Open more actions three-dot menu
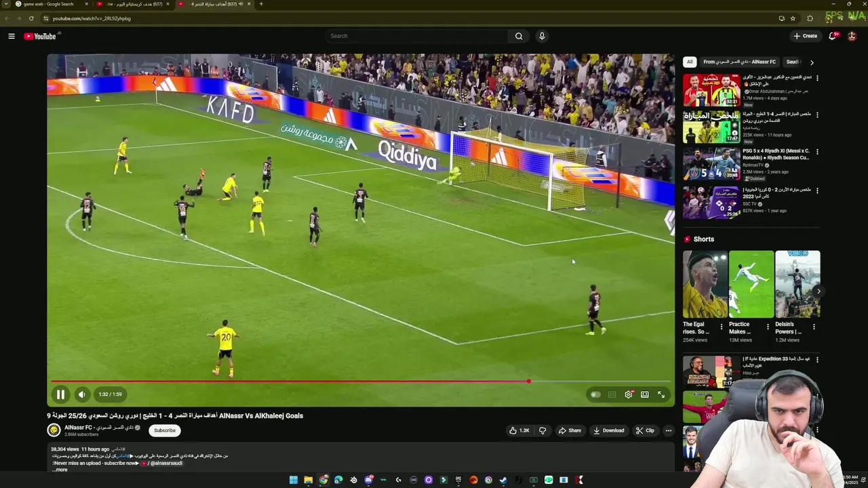The width and height of the screenshot is (868, 488). coord(669,430)
